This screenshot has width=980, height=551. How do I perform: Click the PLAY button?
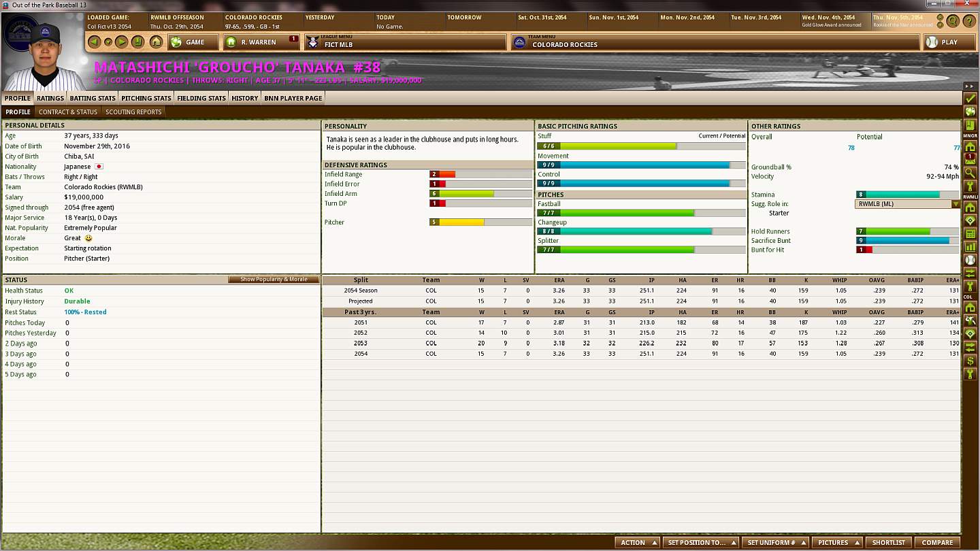coord(949,42)
